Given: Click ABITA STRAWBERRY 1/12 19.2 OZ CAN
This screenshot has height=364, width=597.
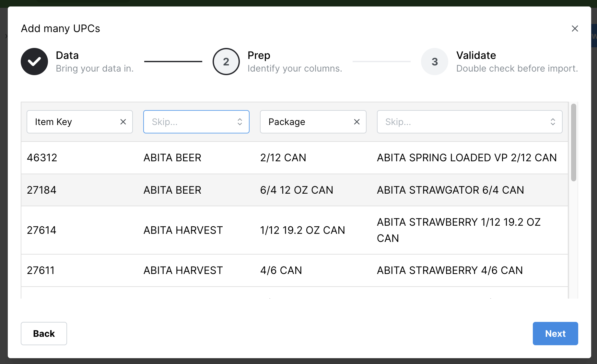Looking at the screenshot, I should 459,230.
